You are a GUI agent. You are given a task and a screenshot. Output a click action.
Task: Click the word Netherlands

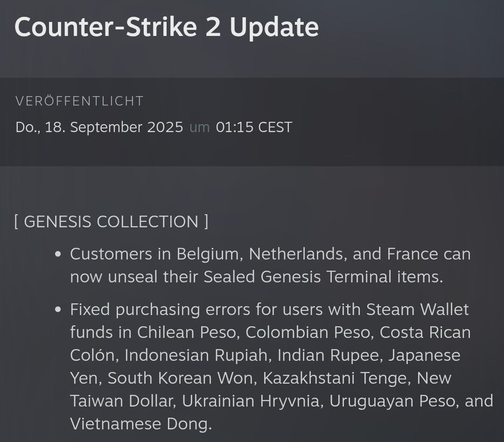coord(297,254)
